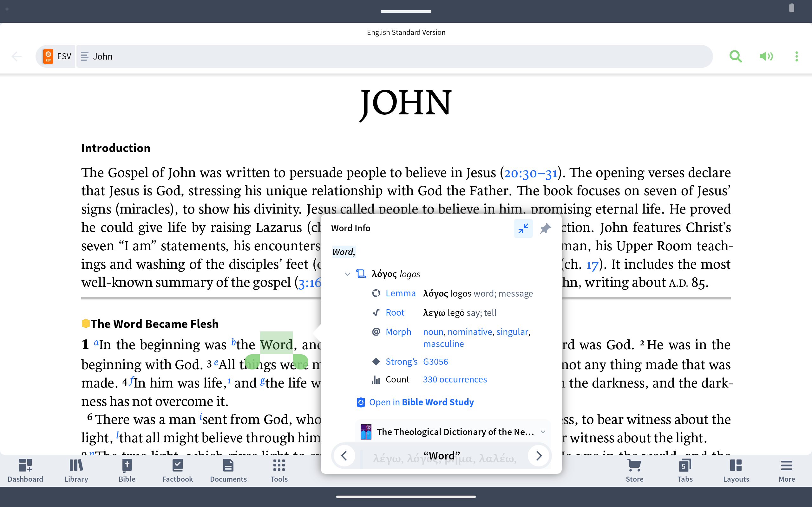Viewport: 812px width, 507px height.
Task: Open ESV resource picker button
Action: [x=56, y=56]
